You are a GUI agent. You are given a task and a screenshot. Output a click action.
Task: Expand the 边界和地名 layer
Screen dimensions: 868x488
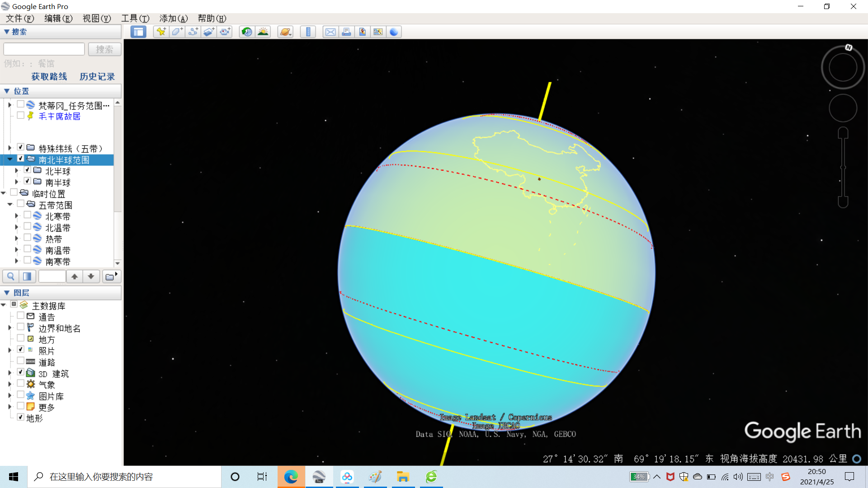click(10, 328)
